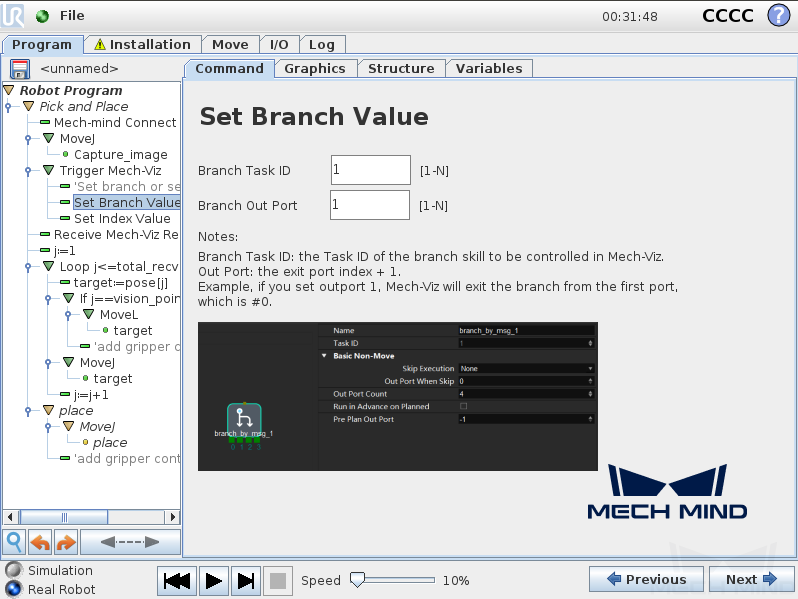Select the target waypoint under MoveJ
The height and width of the screenshot is (599, 798).
112,379
